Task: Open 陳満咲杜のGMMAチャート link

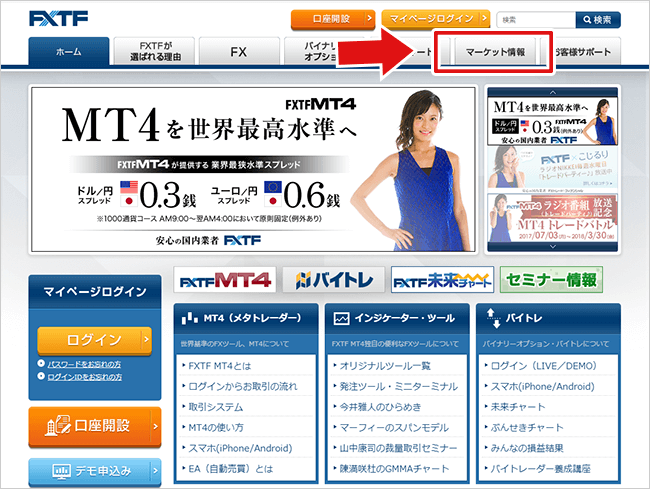Action: [x=394, y=469]
